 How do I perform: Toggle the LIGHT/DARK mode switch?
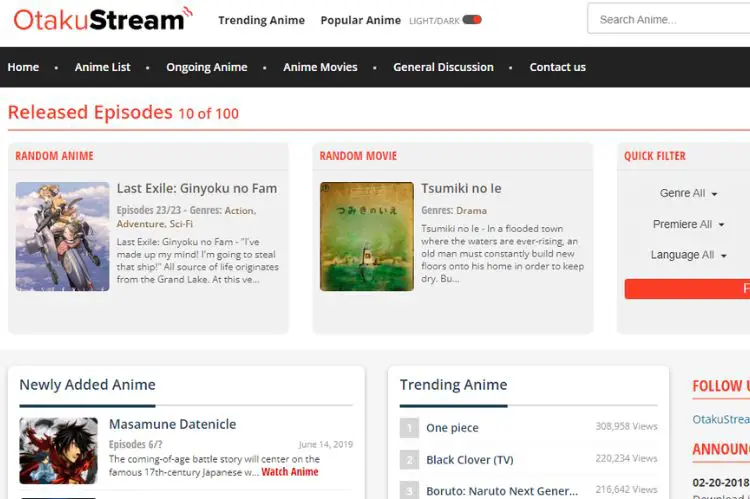click(472, 20)
